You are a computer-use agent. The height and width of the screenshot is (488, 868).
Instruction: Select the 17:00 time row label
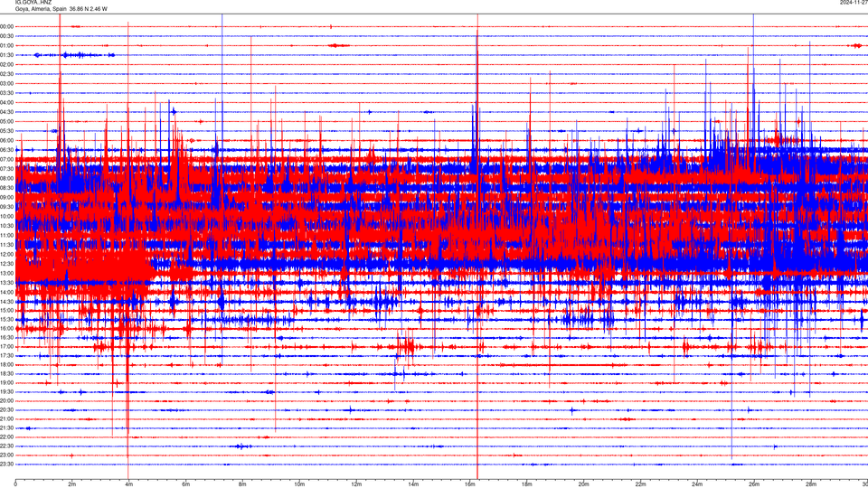[x=6, y=346]
